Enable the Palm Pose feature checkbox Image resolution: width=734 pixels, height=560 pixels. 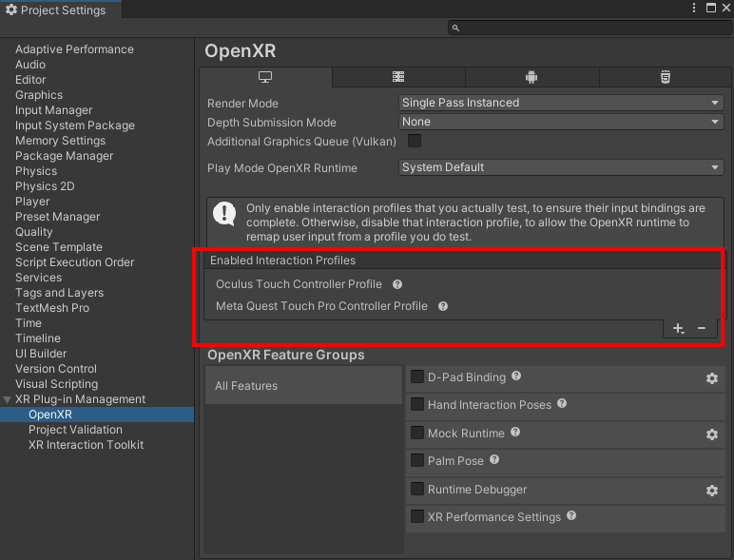click(417, 460)
